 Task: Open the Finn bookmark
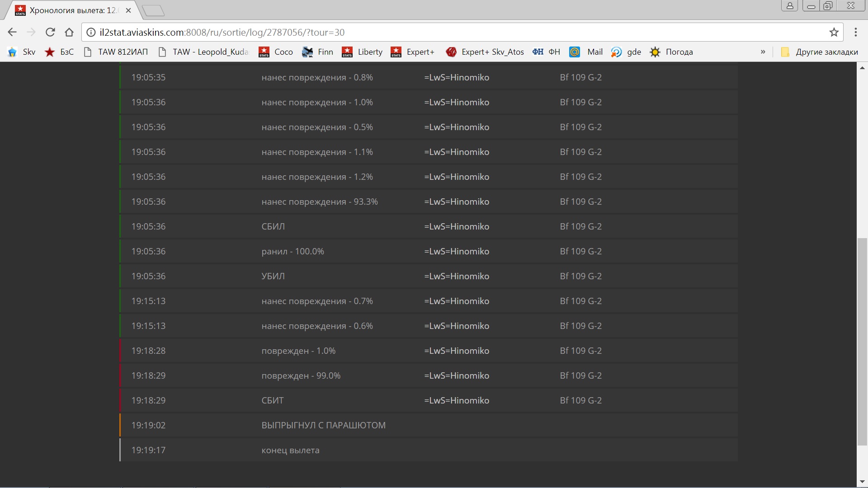317,52
